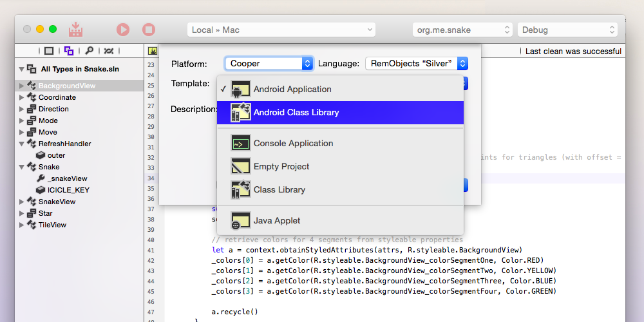Expand the Coordinate type node
Image resolution: width=644 pixels, height=322 pixels.
[x=22, y=97]
